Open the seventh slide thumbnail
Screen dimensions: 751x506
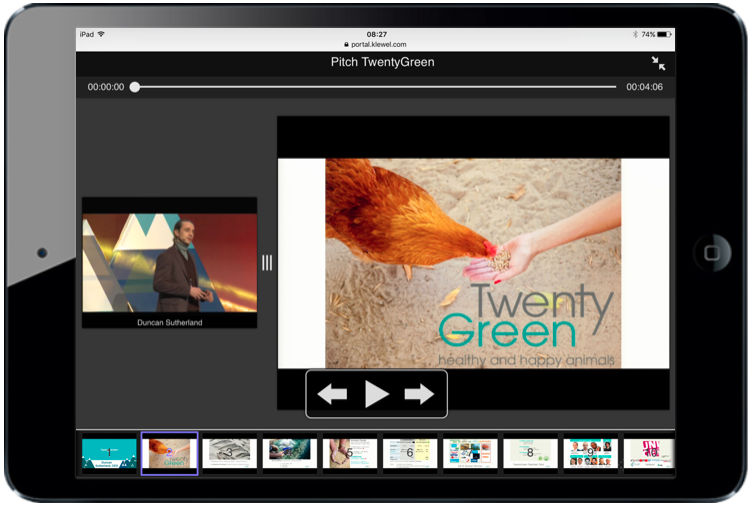tap(470, 453)
